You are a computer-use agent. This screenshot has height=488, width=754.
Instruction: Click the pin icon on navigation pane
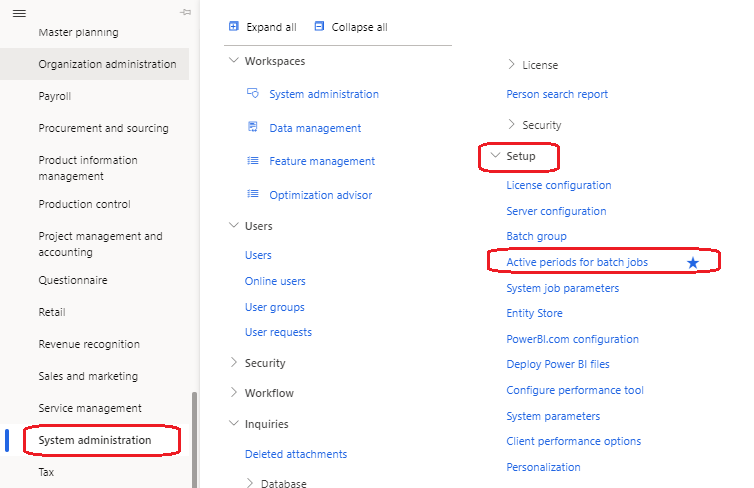tap(185, 12)
